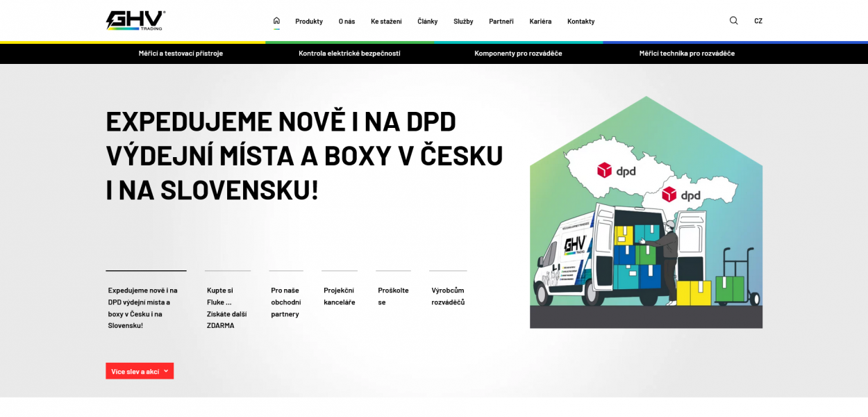Click the GHV Trading logo
The height and width of the screenshot is (417, 868).
135,20
